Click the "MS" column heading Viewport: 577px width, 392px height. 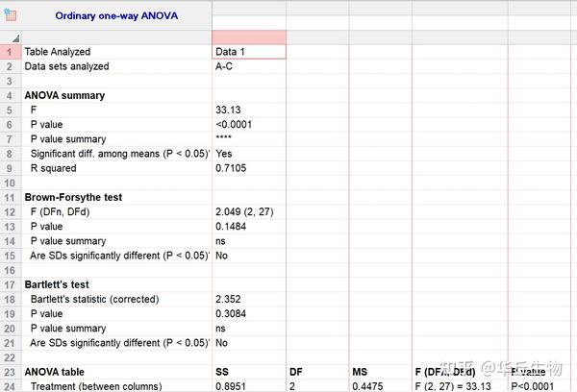tap(360, 372)
